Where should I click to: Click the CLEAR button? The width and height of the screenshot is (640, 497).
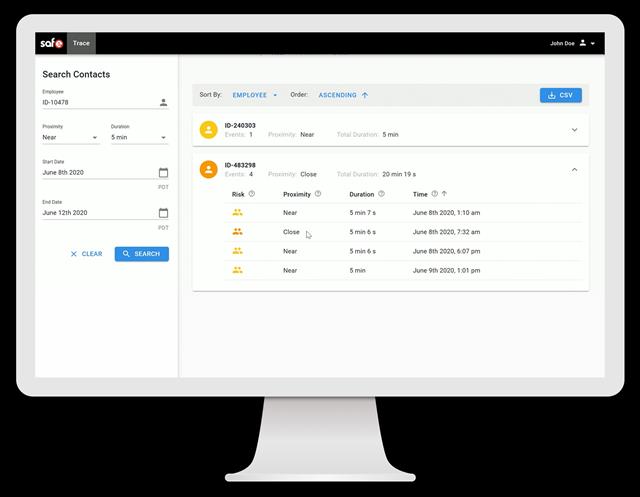click(x=87, y=254)
